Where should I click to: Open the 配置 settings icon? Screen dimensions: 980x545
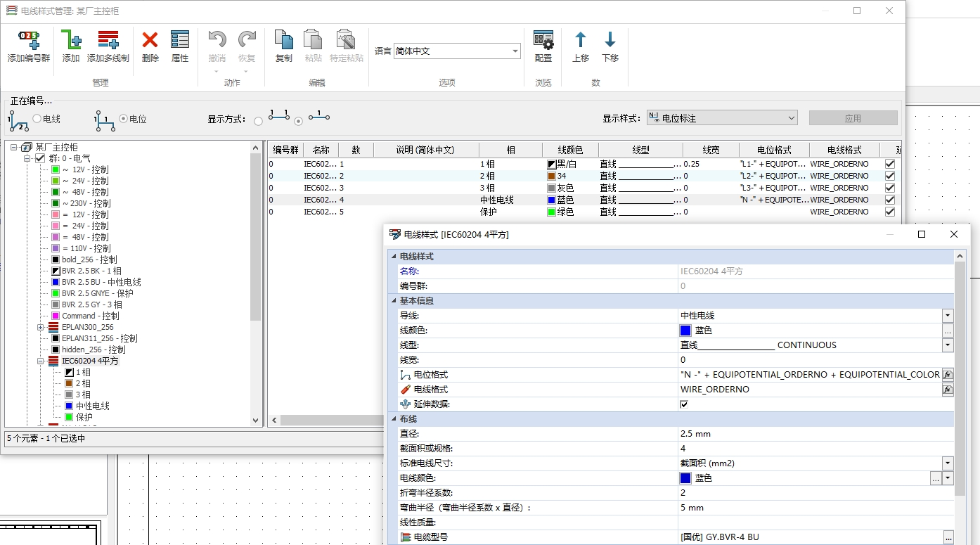click(543, 41)
